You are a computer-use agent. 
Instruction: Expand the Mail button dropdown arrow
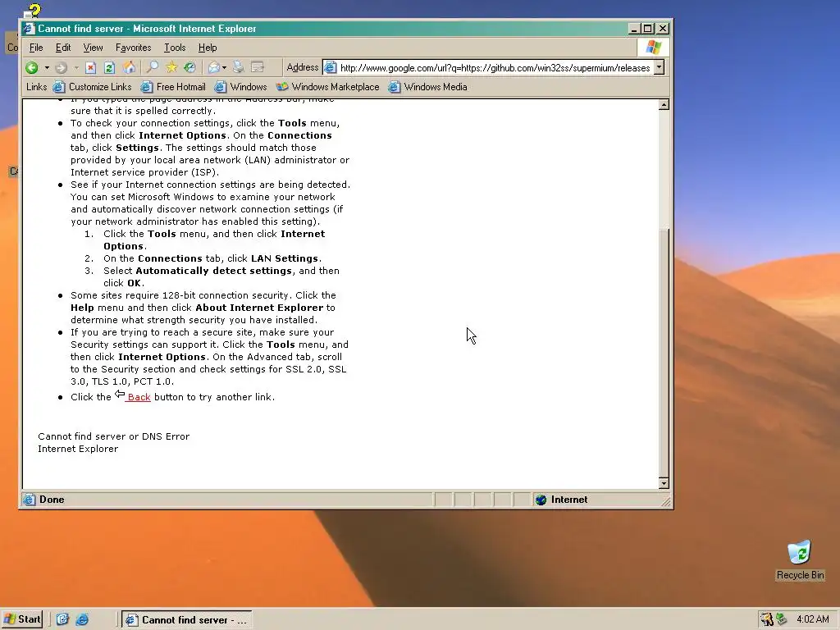[224, 67]
